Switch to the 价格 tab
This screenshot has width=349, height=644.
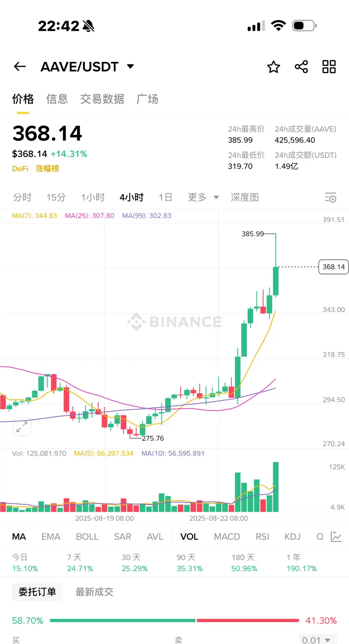pos(23,99)
